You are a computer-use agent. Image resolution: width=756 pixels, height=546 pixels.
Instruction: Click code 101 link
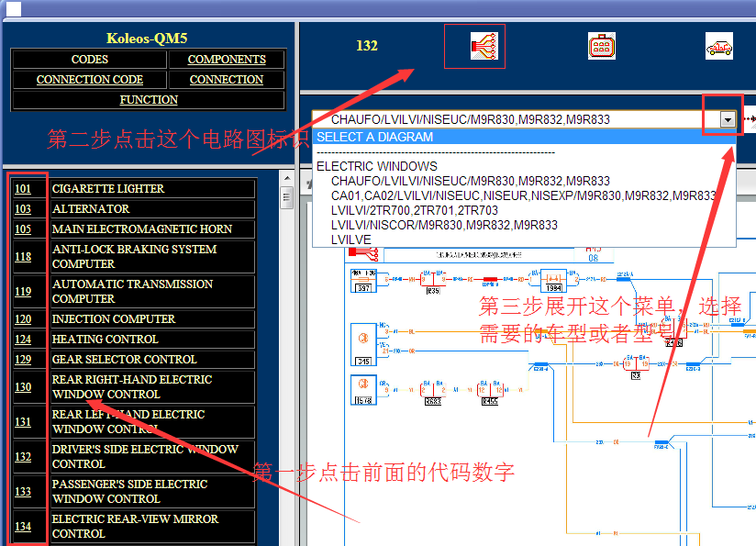(23, 189)
